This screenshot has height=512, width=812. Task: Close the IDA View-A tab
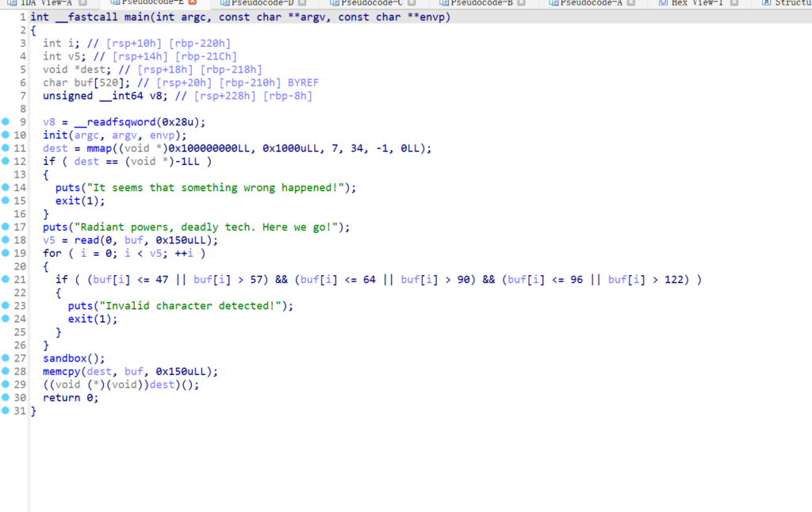(82, 3)
